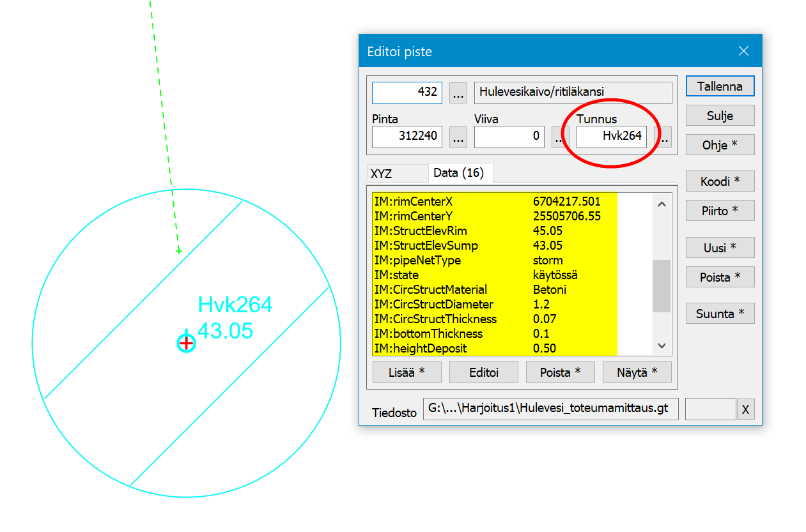Screen dimensions: 806x532
Task: Add attribute with Lisää button
Action: point(407,372)
